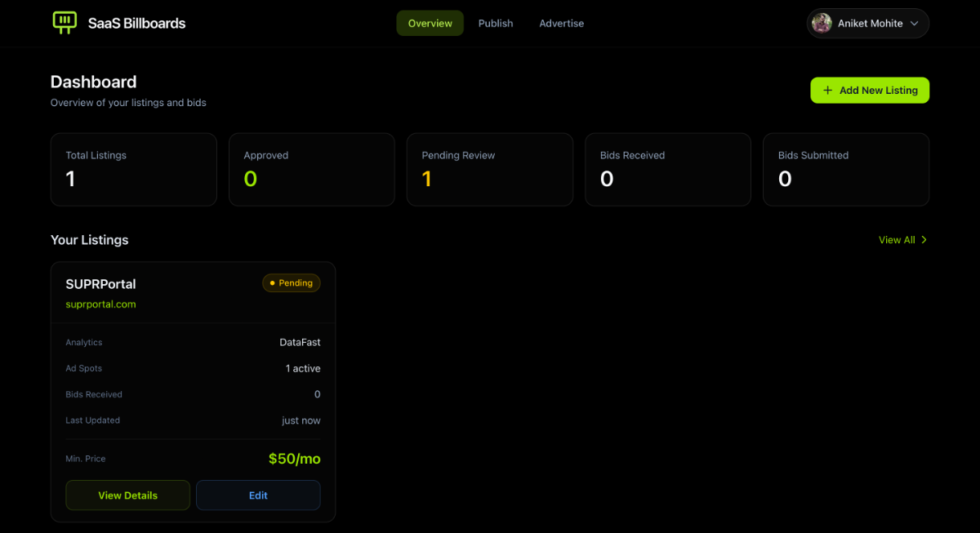Visit the suprportal.com link
980x533 pixels.
(x=100, y=304)
